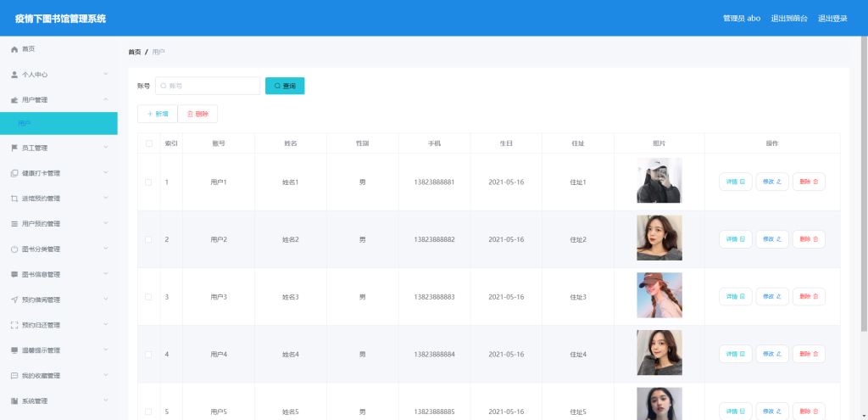Click the crop icon beside 进馆预约管理

click(14, 199)
